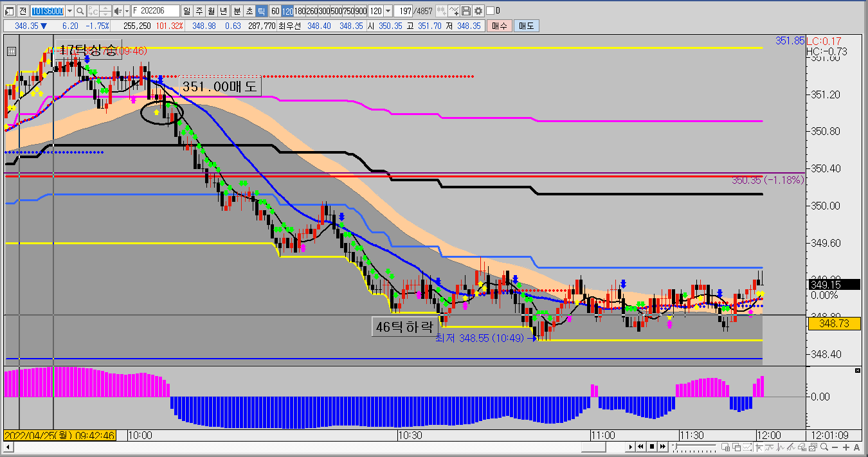868x457 pixels.
Task: Choose the 180 tick interval button
Action: click(300, 11)
